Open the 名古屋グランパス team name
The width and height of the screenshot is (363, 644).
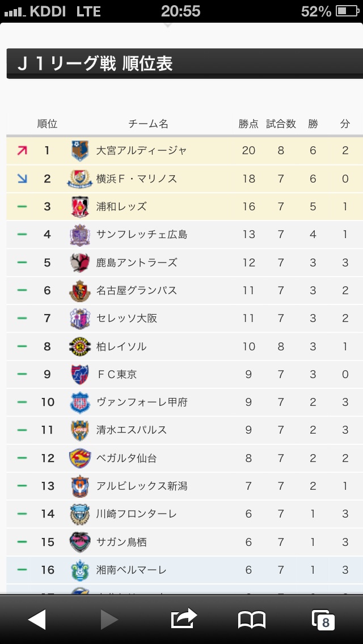tap(137, 290)
